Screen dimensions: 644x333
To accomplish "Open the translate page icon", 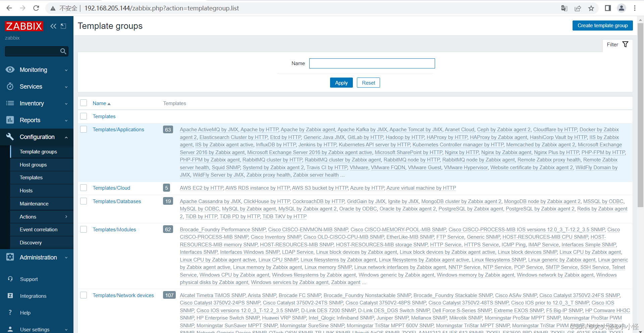I will pyautogui.click(x=564, y=8).
